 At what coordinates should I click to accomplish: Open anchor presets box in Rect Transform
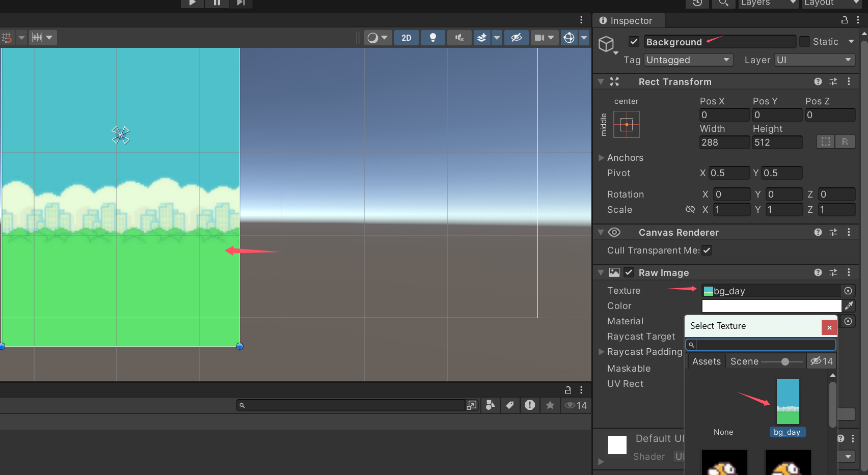coord(627,125)
